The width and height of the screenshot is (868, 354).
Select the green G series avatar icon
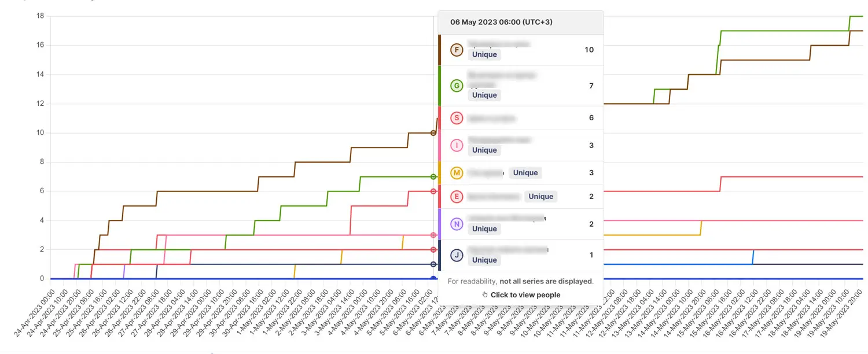coord(457,85)
